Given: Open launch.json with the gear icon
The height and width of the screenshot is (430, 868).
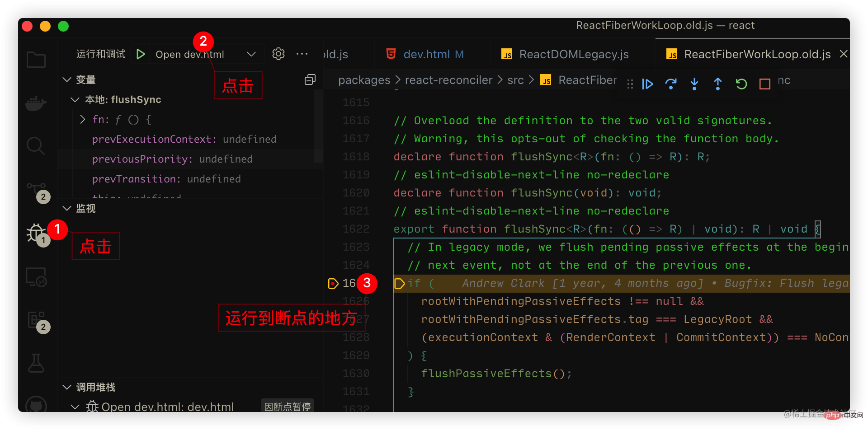Looking at the screenshot, I should pos(278,54).
